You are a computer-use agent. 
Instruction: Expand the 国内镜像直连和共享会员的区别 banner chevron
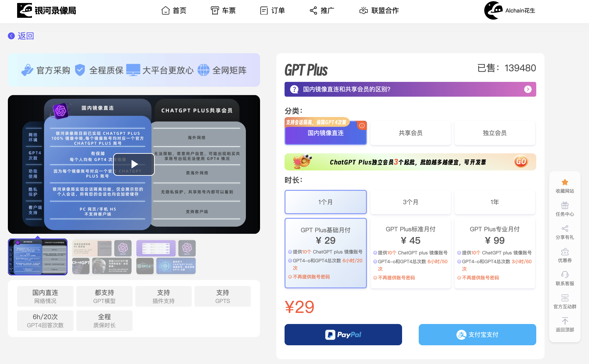coord(528,89)
